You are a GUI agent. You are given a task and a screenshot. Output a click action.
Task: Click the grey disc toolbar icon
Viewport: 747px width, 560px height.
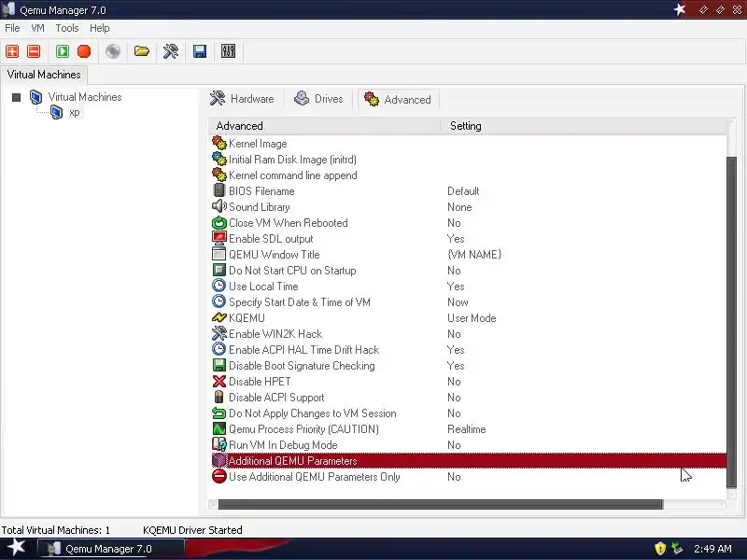pyautogui.click(x=113, y=51)
